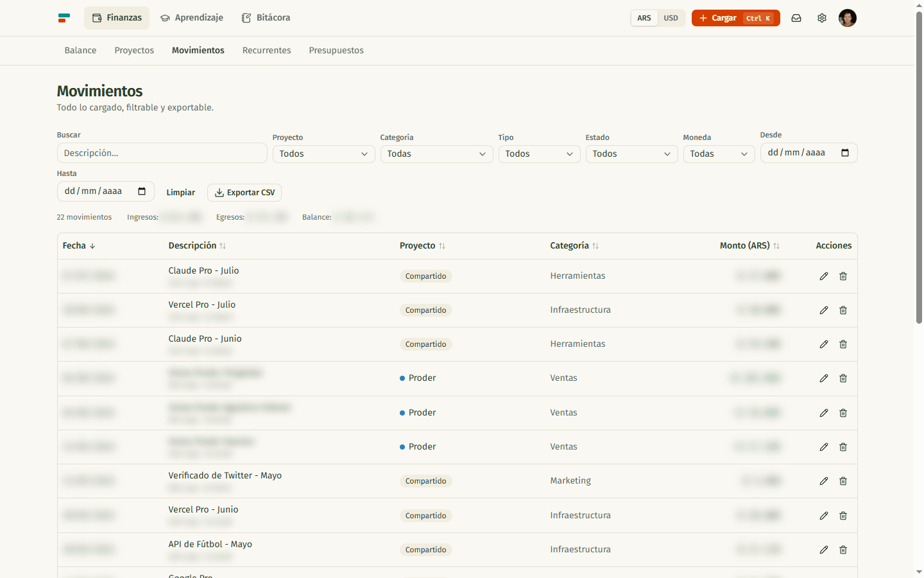Click the Hasta date input
Screen dimensions: 924x578
105,191
